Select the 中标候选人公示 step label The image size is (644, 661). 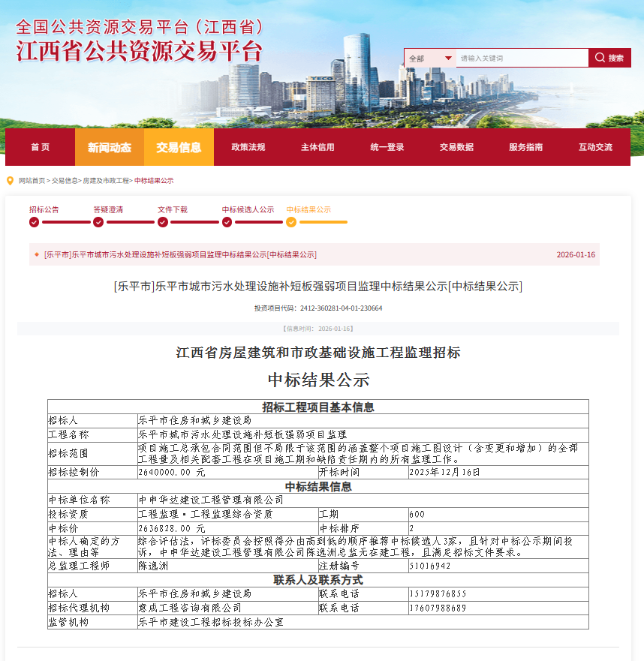click(x=248, y=209)
